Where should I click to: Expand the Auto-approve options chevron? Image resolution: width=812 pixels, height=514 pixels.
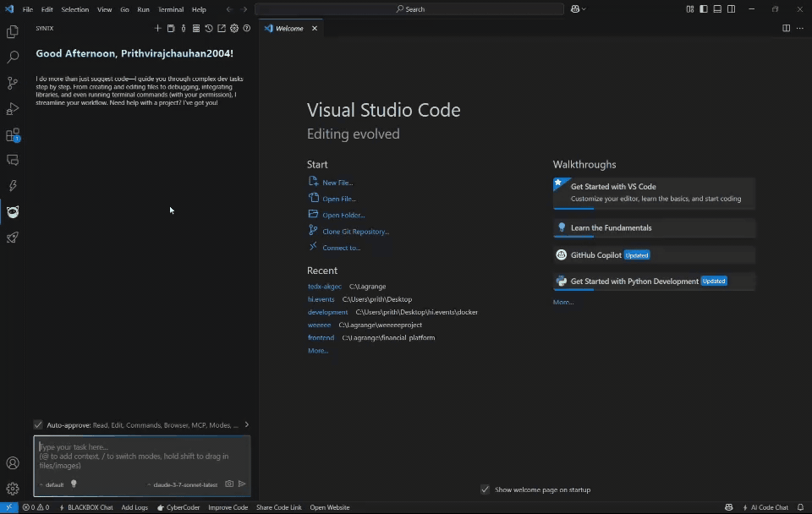point(246,425)
